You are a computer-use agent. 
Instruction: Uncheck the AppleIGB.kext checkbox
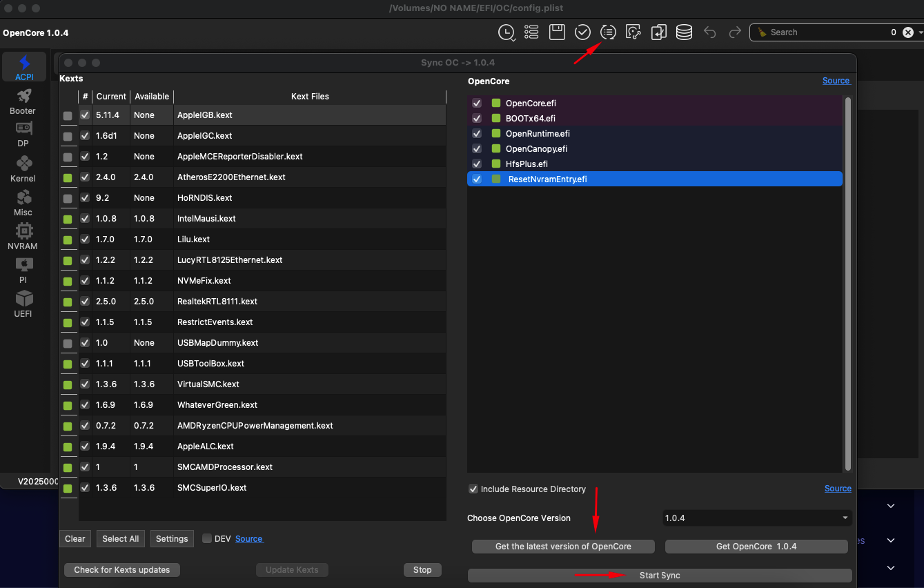85,115
